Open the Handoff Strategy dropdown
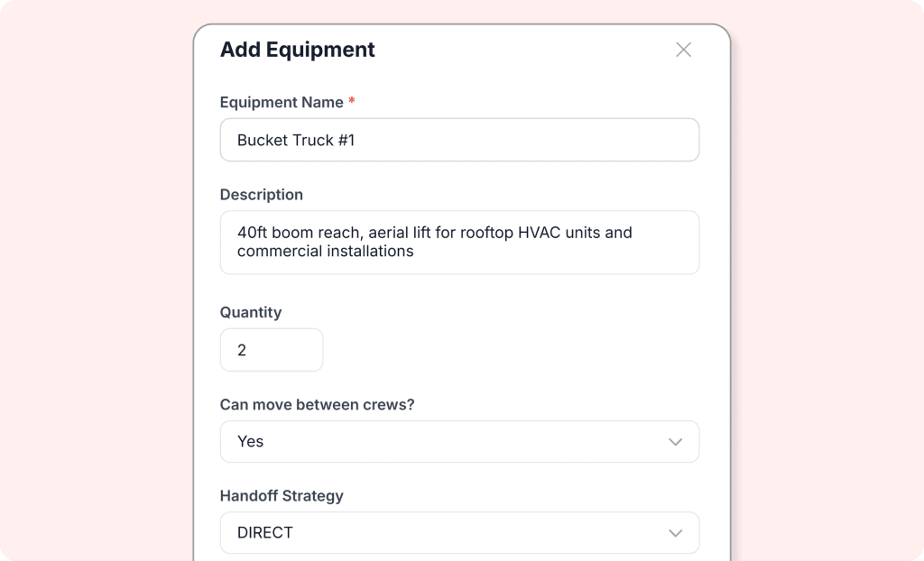924x561 pixels. coord(459,533)
